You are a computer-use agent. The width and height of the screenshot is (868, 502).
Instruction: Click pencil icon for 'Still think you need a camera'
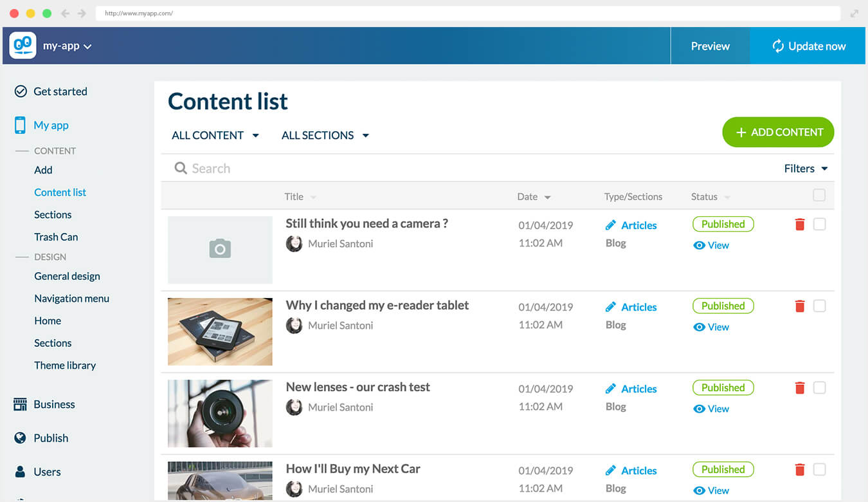point(611,225)
